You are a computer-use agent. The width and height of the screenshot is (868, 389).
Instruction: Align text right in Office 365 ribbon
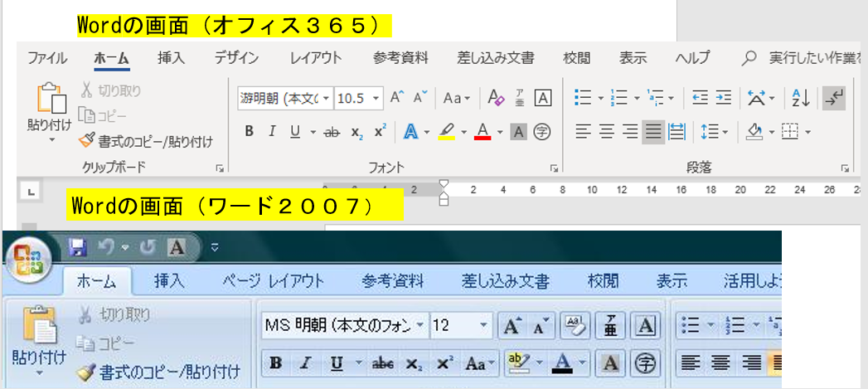pos(630,132)
